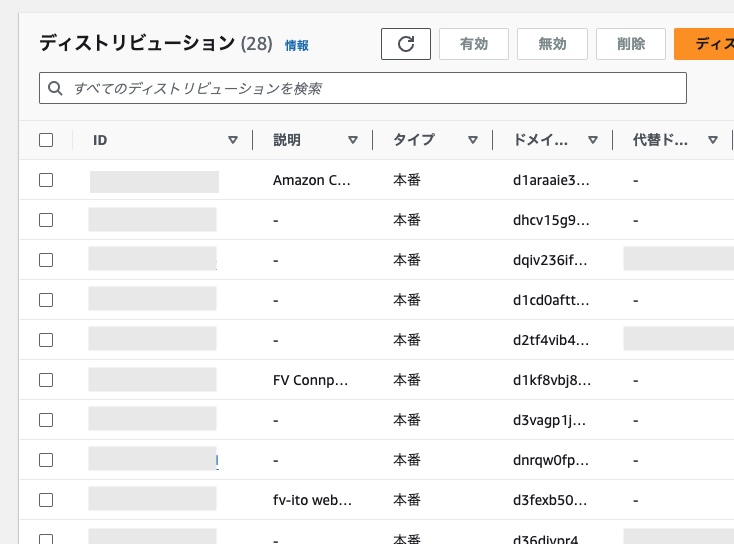This screenshot has width=734, height=544.
Task: Click the d1kf8vbj8... domain cell
Action: (552, 380)
